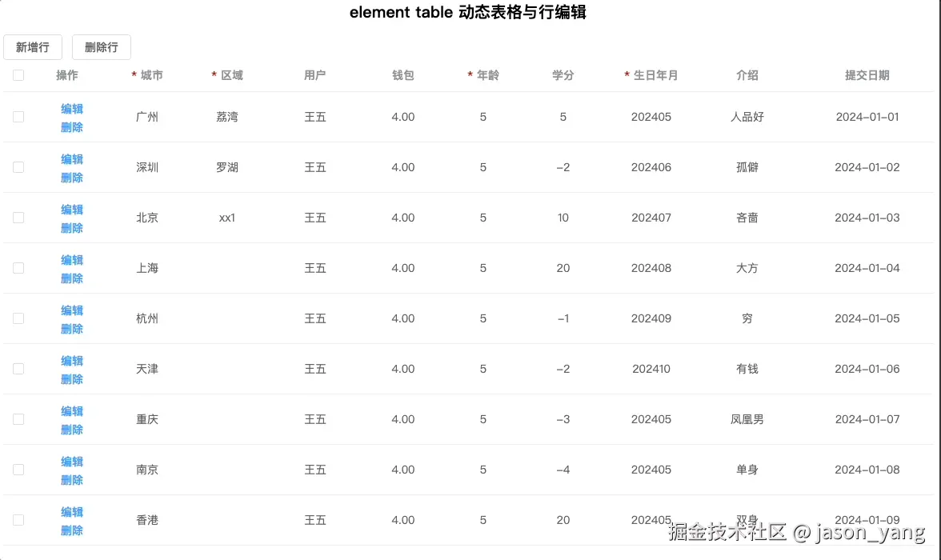The width and height of the screenshot is (941, 560).
Task: Click 删除 on the 广州 row
Action: pos(71,126)
